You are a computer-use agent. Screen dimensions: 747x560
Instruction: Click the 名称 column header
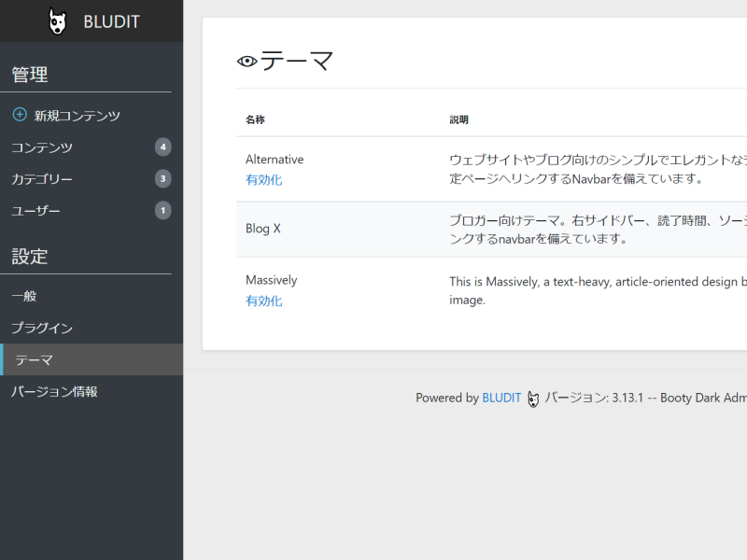(255, 119)
